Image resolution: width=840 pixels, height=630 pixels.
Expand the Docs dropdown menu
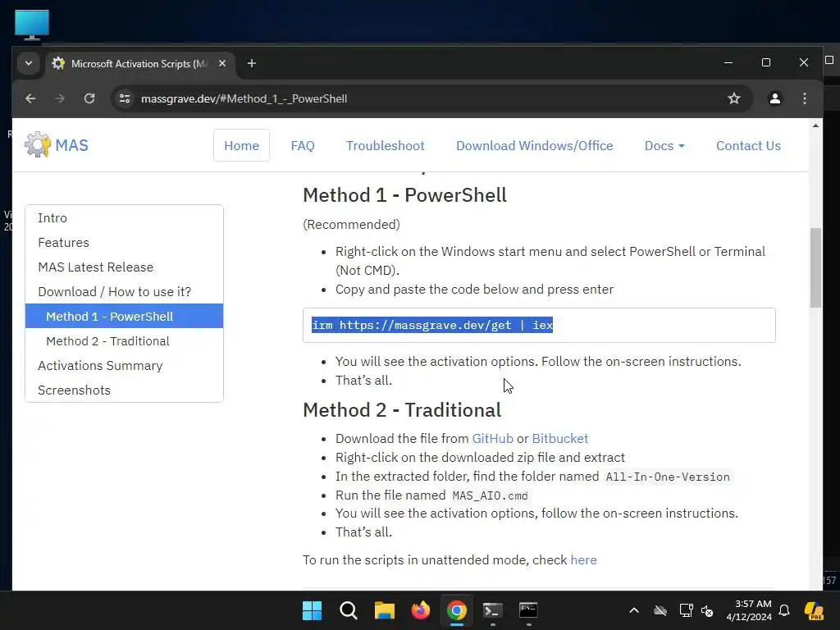click(664, 146)
